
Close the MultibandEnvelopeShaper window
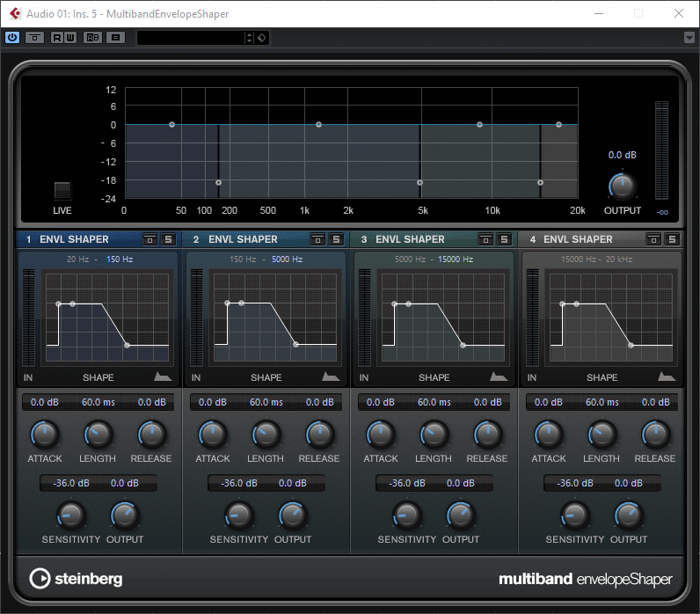point(679,13)
